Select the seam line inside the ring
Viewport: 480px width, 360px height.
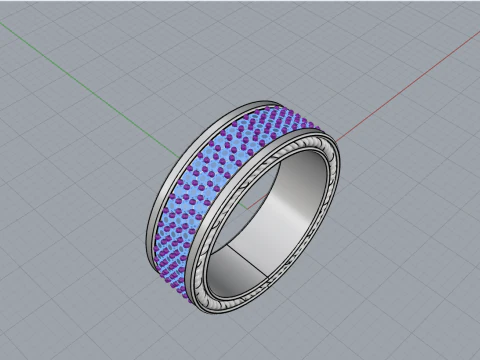tap(248, 262)
